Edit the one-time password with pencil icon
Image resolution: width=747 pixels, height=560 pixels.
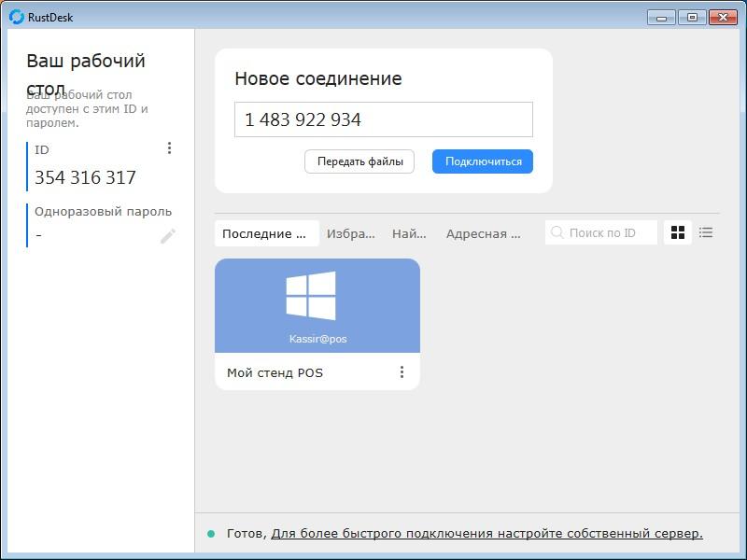pyautogui.click(x=168, y=236)
